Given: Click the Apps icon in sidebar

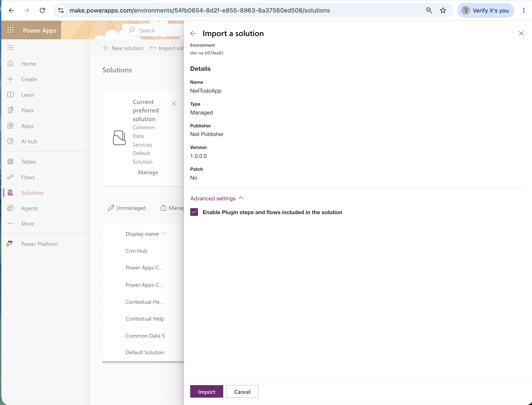Looking at the screenshot, I should click(10, 126).
